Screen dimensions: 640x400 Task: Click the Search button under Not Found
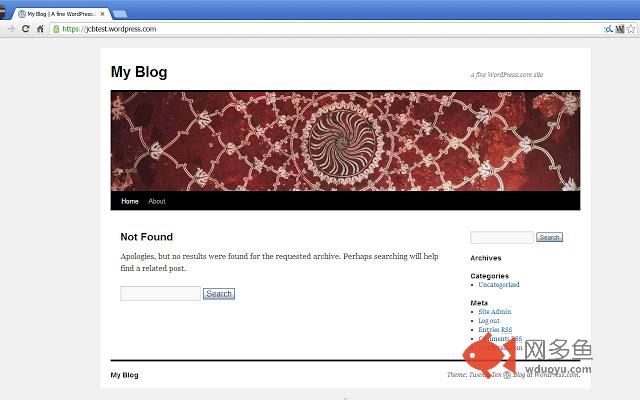(x=219, y=293)
